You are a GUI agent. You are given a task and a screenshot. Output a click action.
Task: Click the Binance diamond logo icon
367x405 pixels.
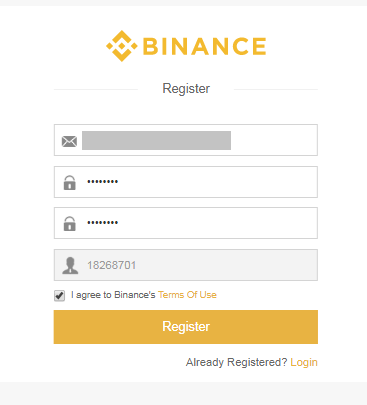(x=122, y=46)
